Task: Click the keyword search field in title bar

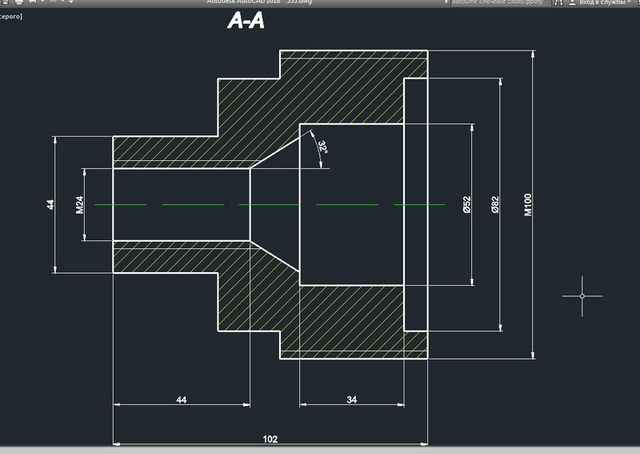Action: tap(499, 2)
